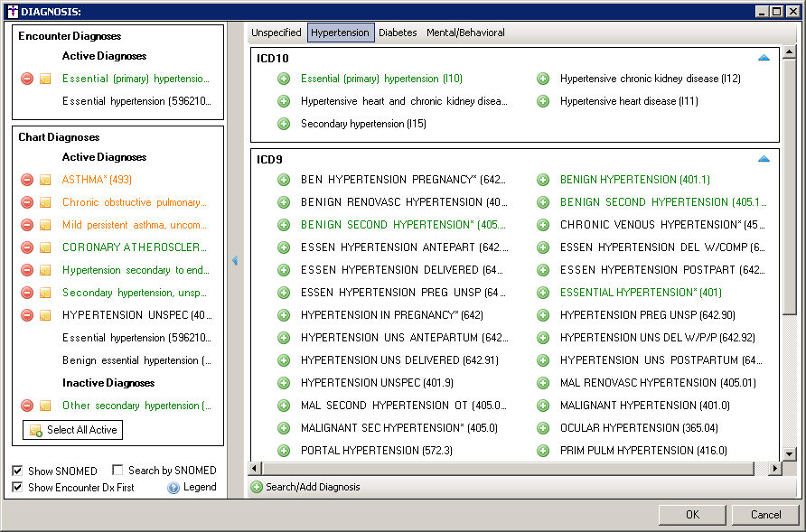The image size is (806, 532).
Task: Click the vertical scrollbar down arrow
Action: coord(790,454)
